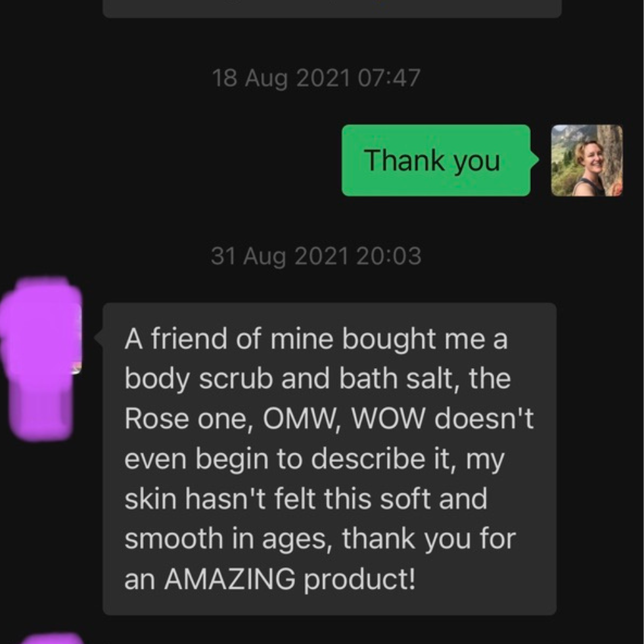Tap the uncovered avatar corner peeking past purple
Screen dimensions: 644x644
(x=76, y=368)
